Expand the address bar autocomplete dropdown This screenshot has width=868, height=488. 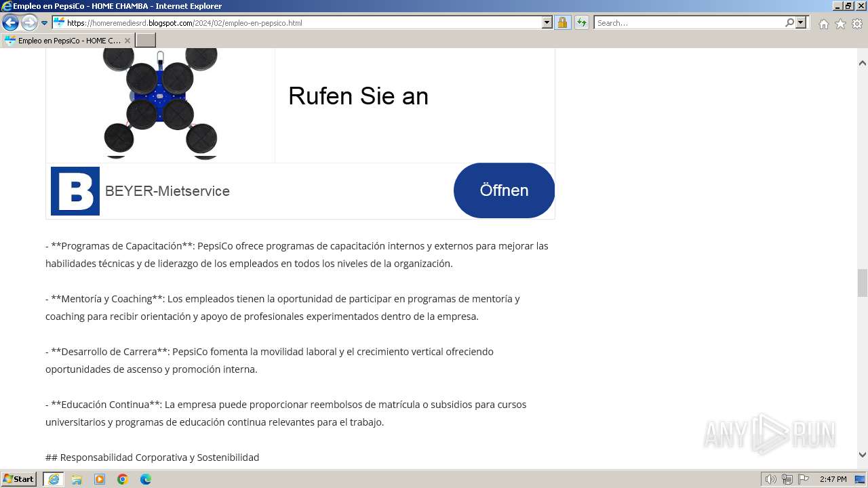pyautogui.click(x=547, y=23)
